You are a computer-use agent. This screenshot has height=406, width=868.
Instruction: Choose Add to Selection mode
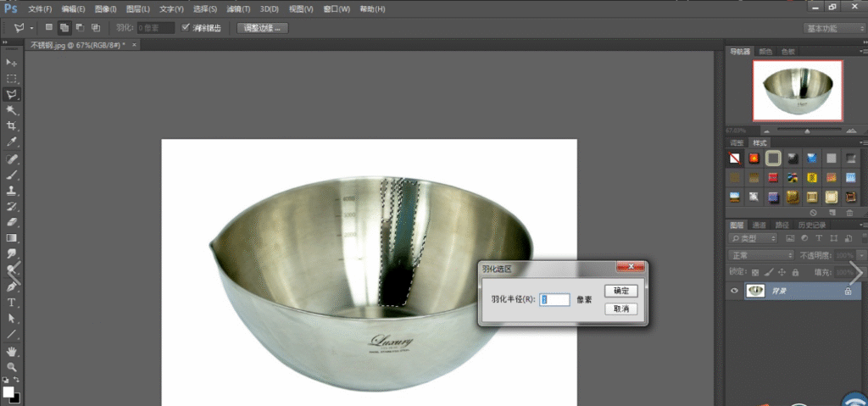(x=64, y=28)
